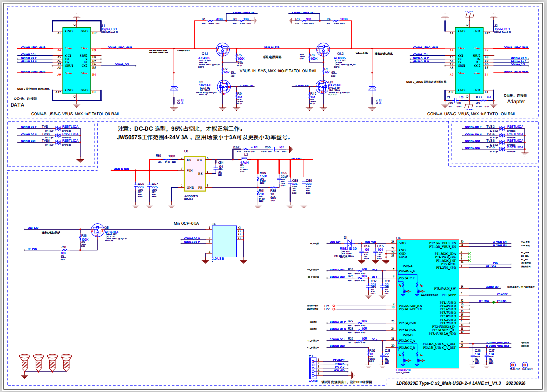Select the 'CON5' label under P1
Screen dimensions: 547x392
(313, 381)
